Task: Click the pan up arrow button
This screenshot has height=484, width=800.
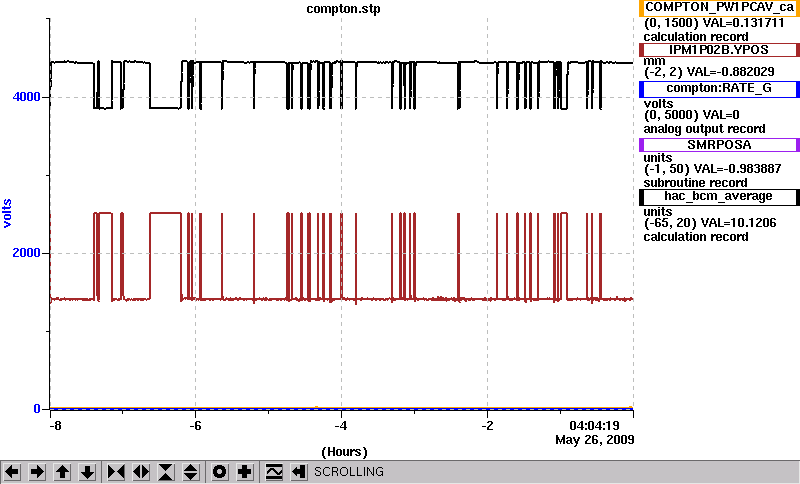Action: click(62, 472)
